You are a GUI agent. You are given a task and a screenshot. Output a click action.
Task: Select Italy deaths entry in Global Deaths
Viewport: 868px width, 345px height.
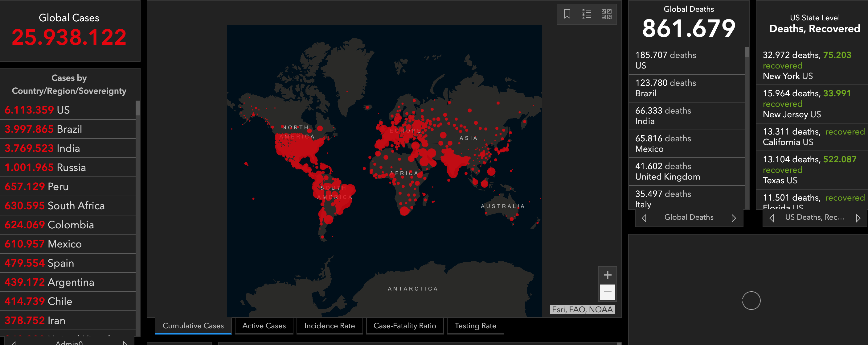tap(663, 199)
